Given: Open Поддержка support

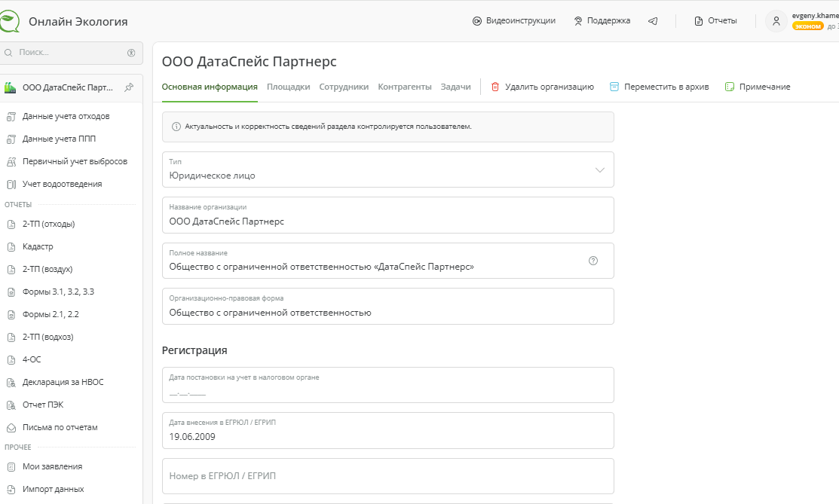Looking at the screenshot, I should pyautogui.click(x=602, y=21).
